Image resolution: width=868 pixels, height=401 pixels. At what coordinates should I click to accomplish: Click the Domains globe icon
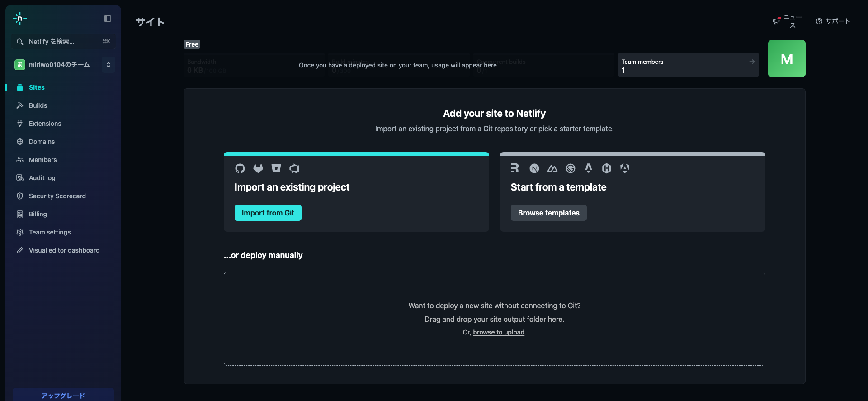pyautogui.click(x=20, y=142)
